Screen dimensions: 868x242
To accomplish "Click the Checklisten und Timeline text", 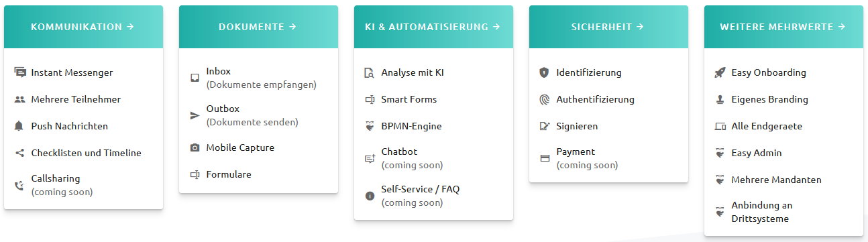I will pos(86,153).
